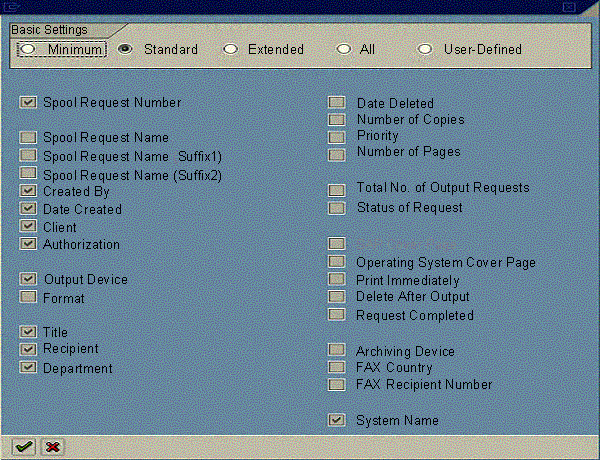Choose the All radio option
Screen dimensions: 600x460
click(343, 49)
